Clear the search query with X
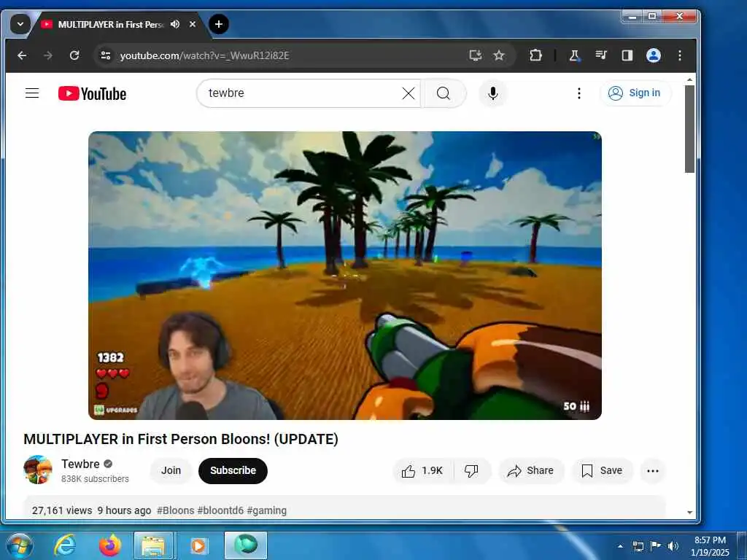This screenshot has width=747, height=560. (x=409, y=93)
